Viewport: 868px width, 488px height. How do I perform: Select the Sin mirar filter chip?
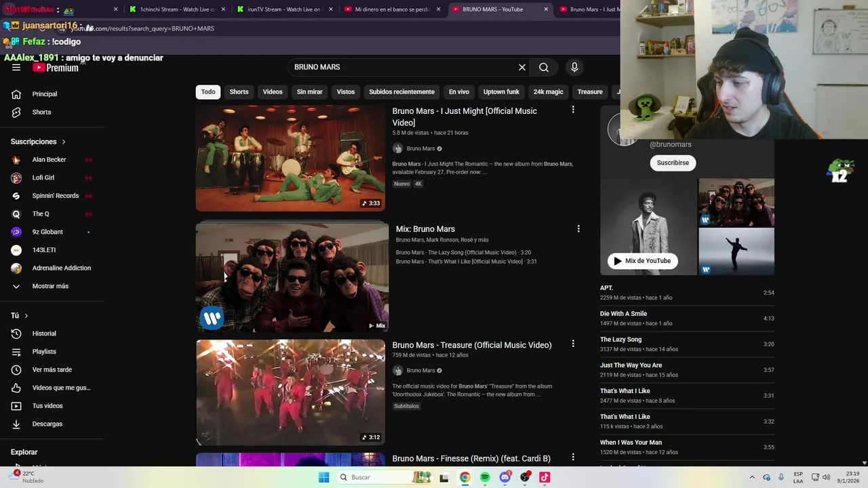click(x=309, y=91)
